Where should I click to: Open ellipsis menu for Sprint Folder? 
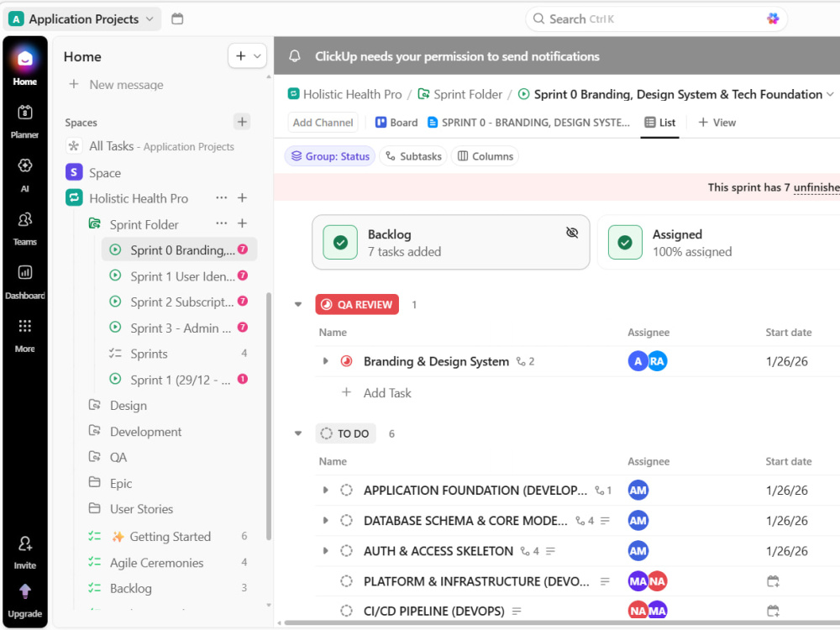[x=221, y=223]
